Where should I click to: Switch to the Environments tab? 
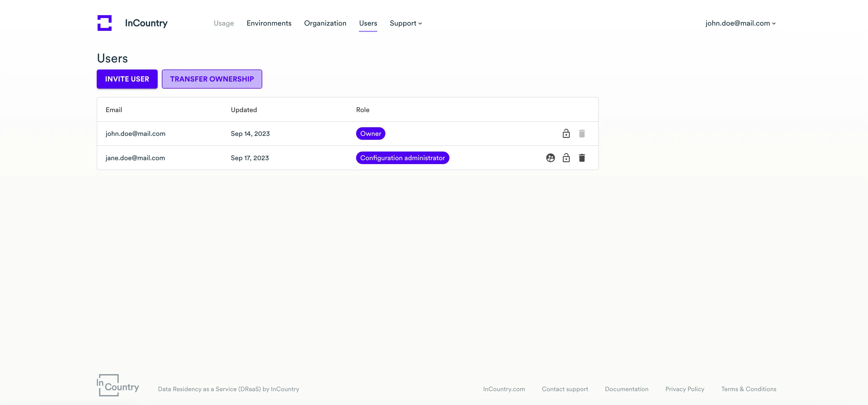click(269, 23)
